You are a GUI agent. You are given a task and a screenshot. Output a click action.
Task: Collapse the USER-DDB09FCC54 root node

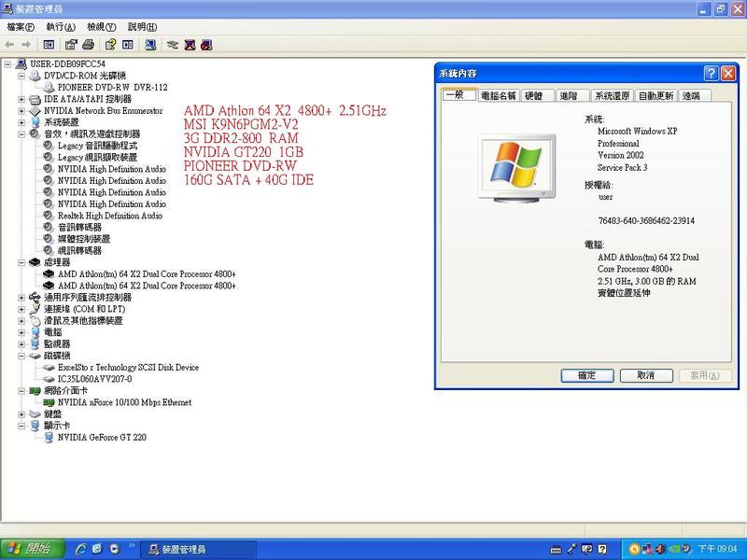click(8, 63)
